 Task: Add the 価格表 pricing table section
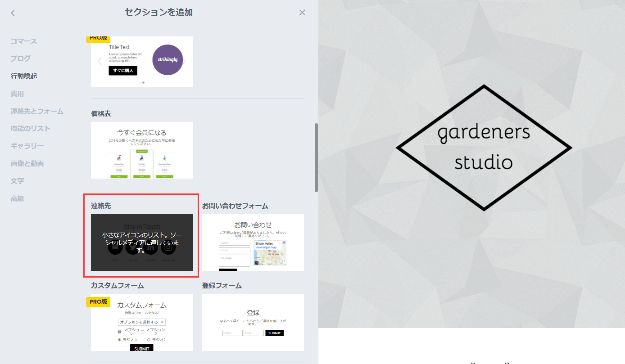point(142,150)
